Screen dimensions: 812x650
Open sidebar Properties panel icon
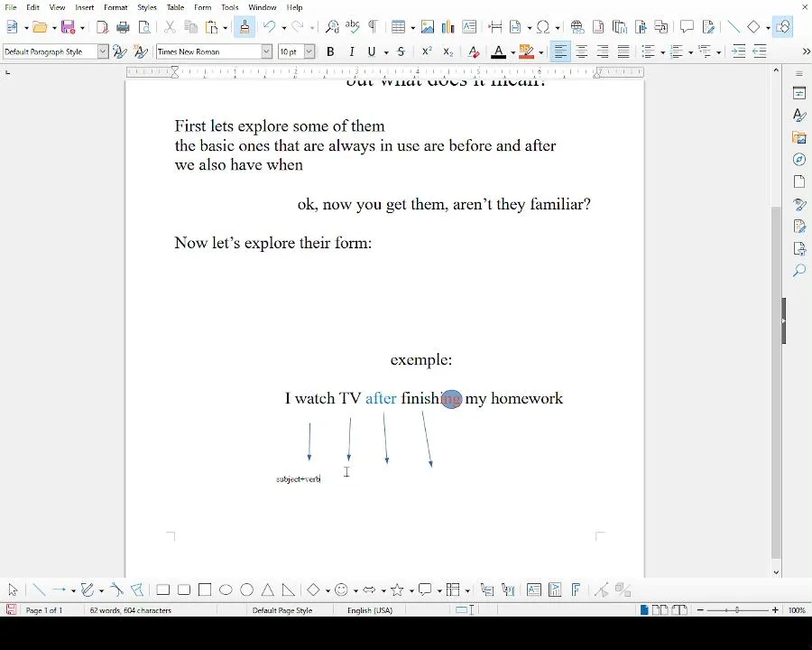(799, 93)
